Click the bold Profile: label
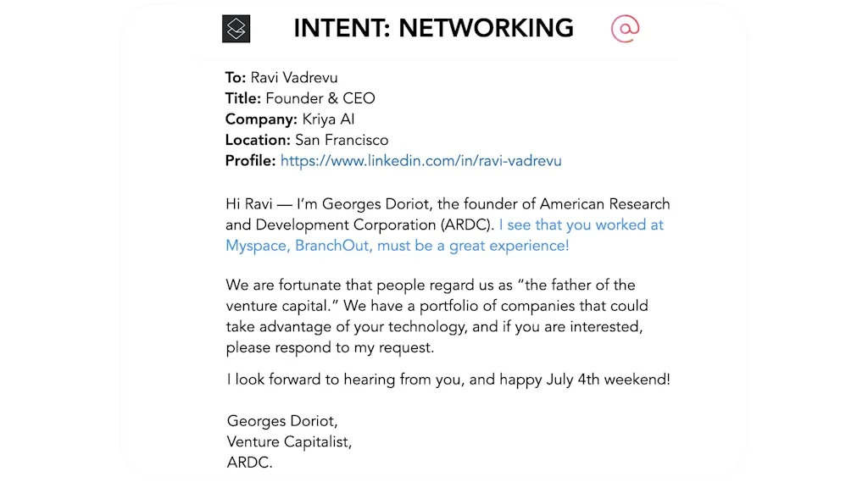 point(250,161)
